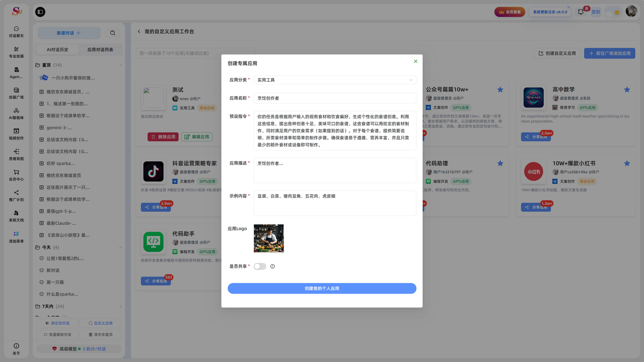
Task: Click the user avatar in the top bar
Action: [631, 11]
